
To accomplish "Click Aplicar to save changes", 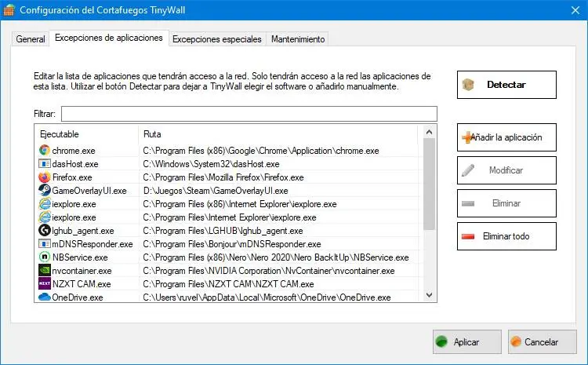I will tap(466, 342).
